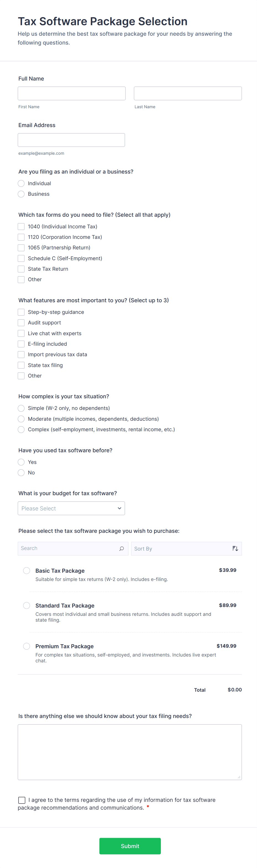
Task: Click the additional tax filing needs textarea
Action: 130,752
